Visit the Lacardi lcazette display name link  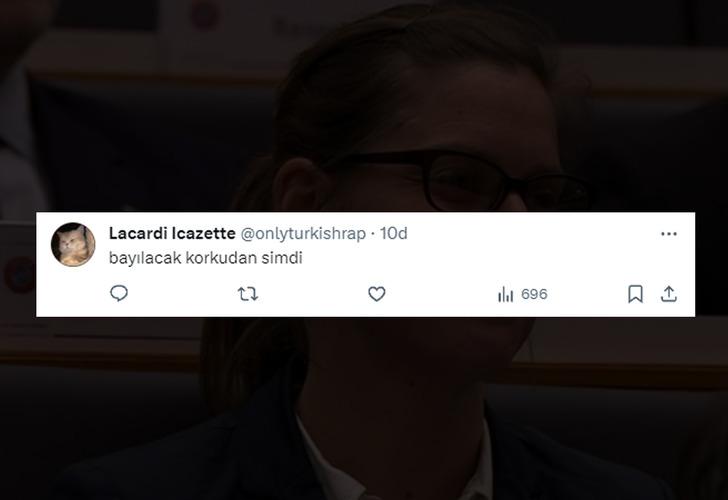[x=172, y=233]
